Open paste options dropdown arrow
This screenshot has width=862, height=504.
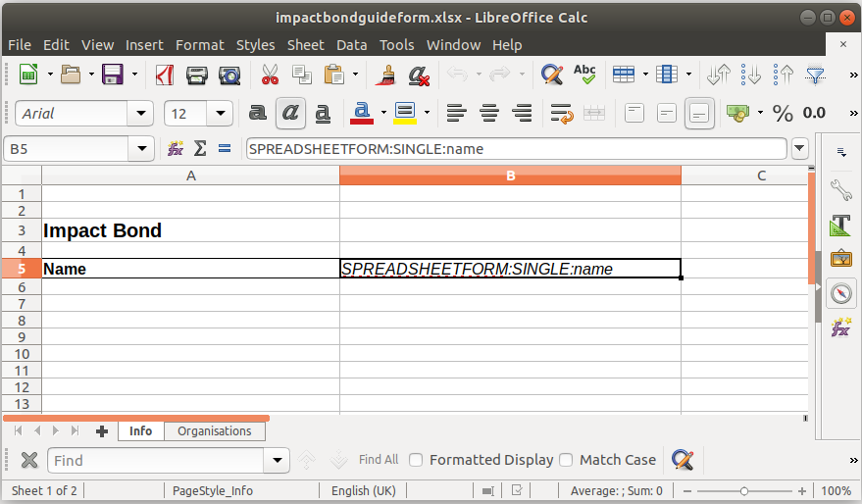[355, 74]
